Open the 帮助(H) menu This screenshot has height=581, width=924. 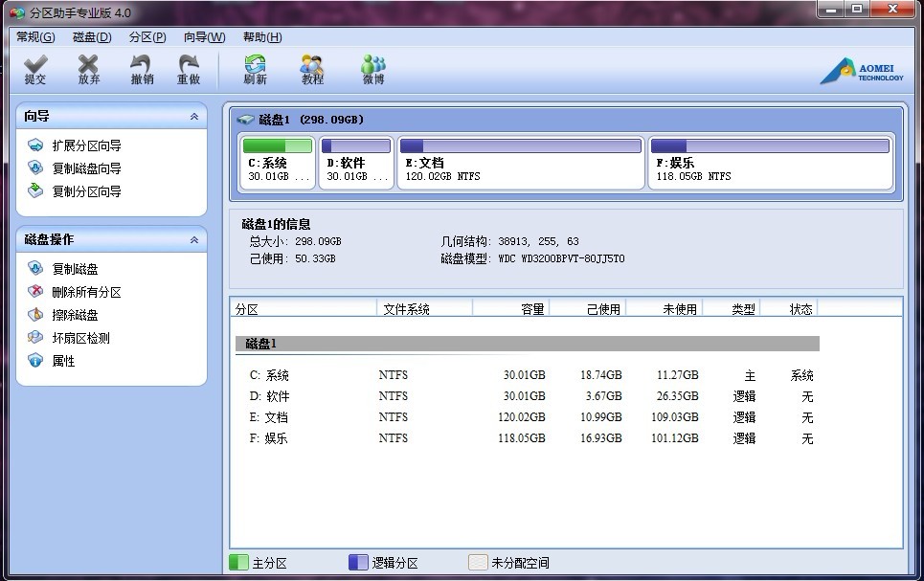coord(262,37)
